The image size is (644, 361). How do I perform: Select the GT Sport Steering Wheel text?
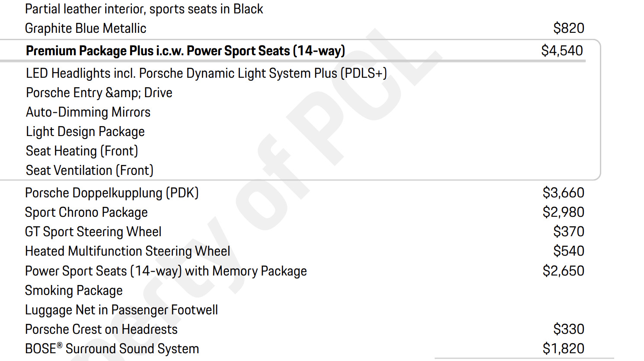[x=93, y=232]
